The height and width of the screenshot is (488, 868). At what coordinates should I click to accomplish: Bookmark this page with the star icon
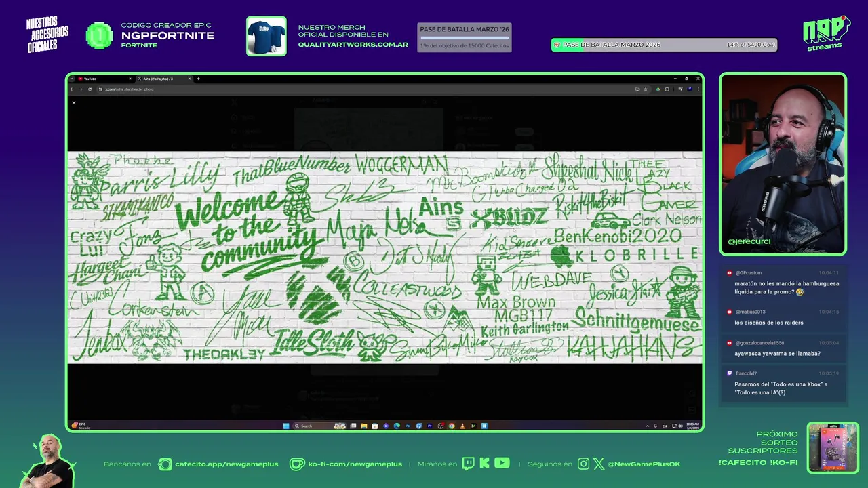[646, 89]
